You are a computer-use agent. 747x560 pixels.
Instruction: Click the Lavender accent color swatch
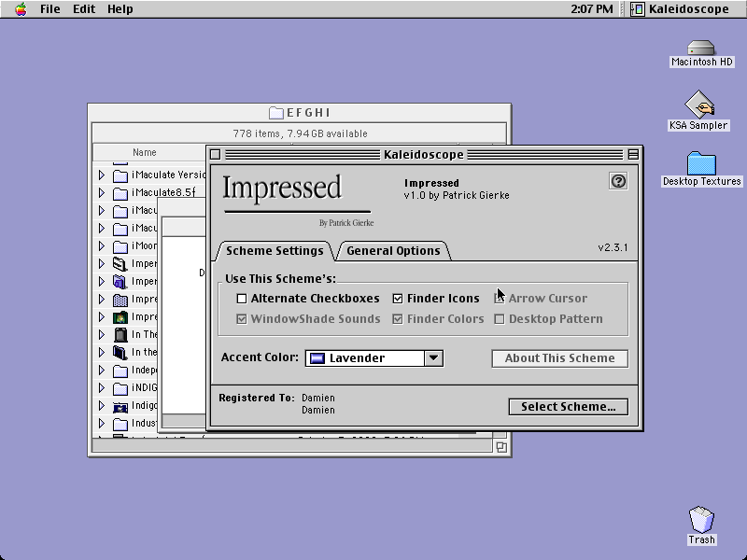click(317, 358)
